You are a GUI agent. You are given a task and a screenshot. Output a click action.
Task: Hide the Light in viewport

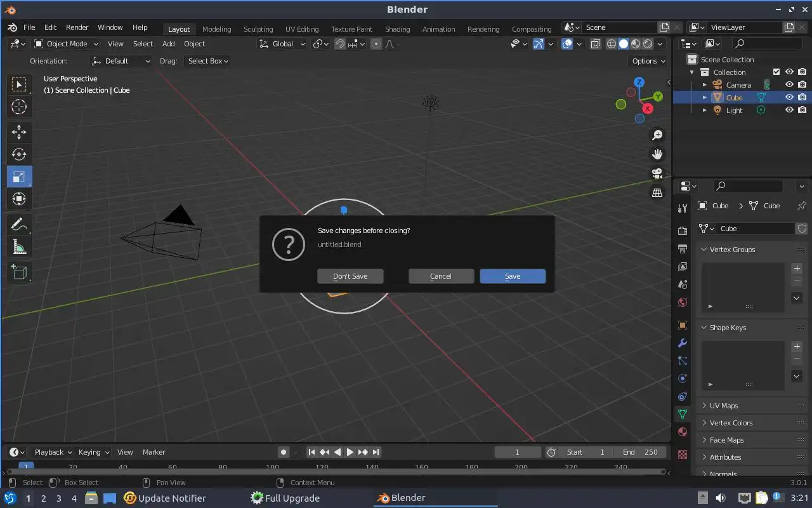point(789,110)
